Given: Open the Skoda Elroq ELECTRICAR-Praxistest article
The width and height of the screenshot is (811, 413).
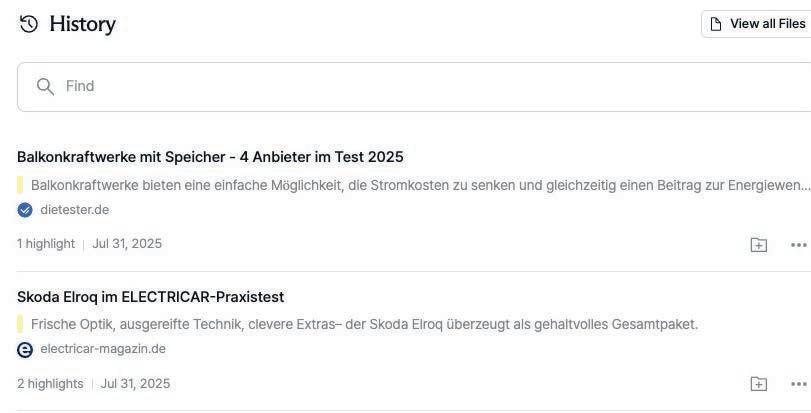Looking at the screenshot, I should tap(151, 297).
